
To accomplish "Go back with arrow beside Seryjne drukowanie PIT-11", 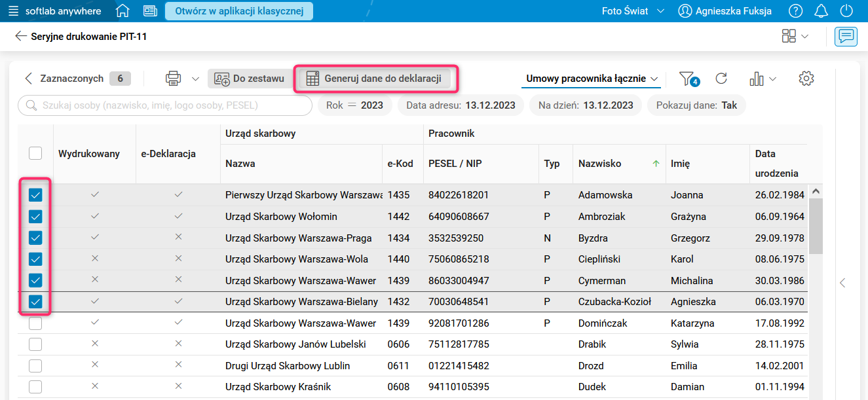I will click(x=21, y=36).
